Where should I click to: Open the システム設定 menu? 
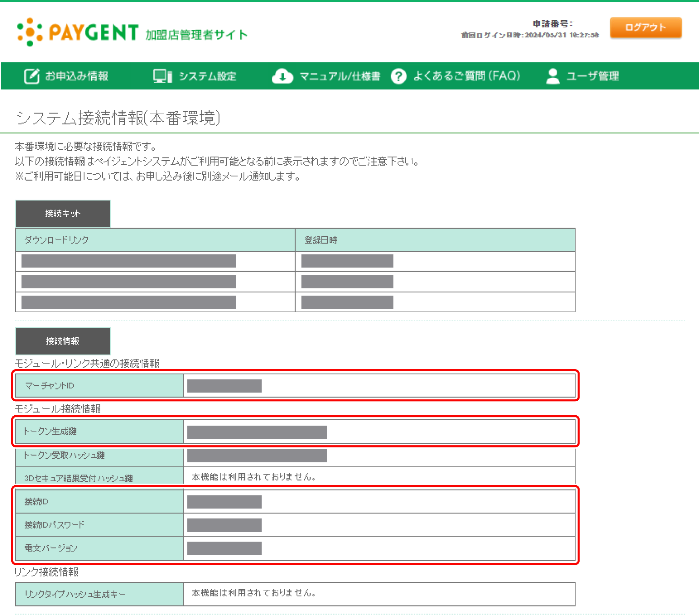pyautogui.click(x=208, y=76)
